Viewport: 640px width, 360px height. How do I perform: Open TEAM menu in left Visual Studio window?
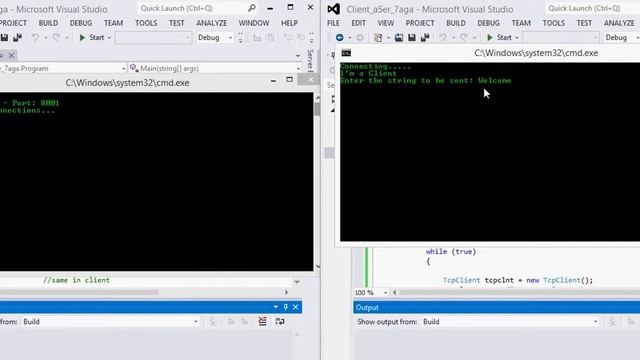tap(113, 23)
